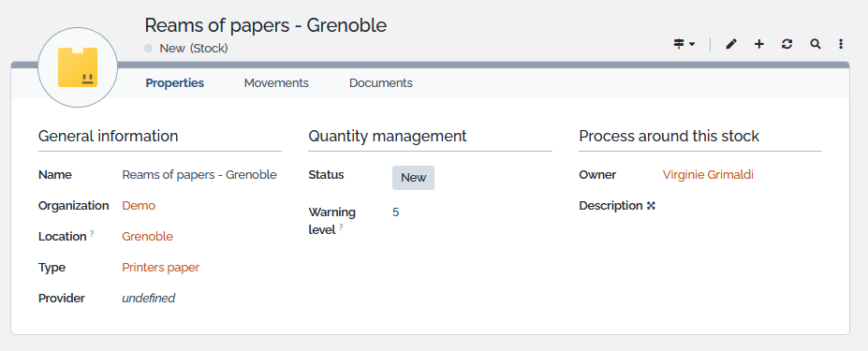Select the Properties tab
The width and height of the screenshot is (868, 351).
pos(175,83)
